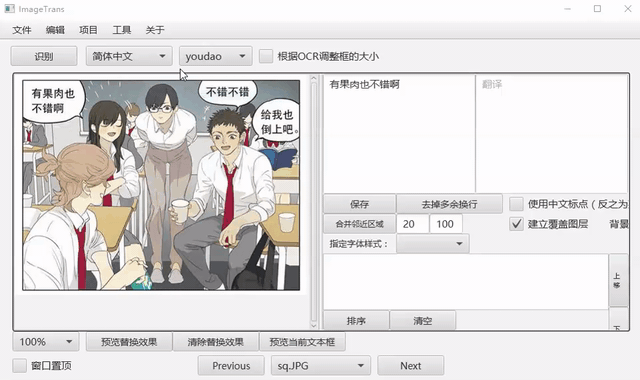Click the 去掉多余换行 button

[x=449, y=204]
